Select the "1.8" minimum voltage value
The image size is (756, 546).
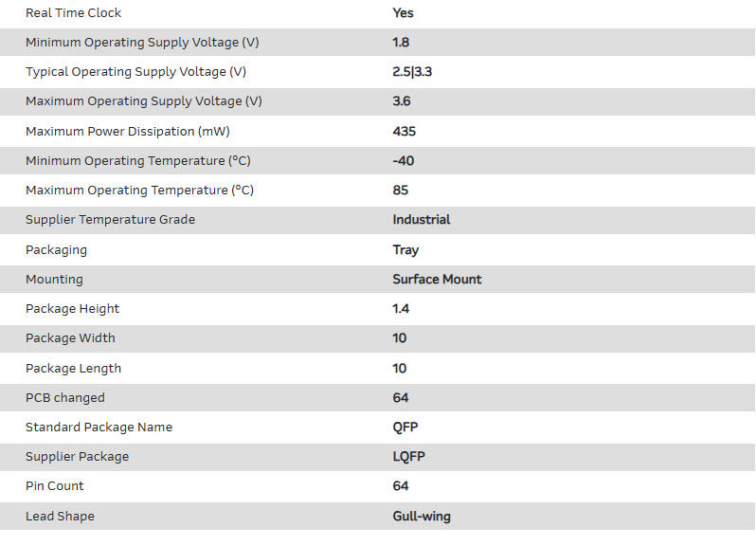(x=401, y=43)
